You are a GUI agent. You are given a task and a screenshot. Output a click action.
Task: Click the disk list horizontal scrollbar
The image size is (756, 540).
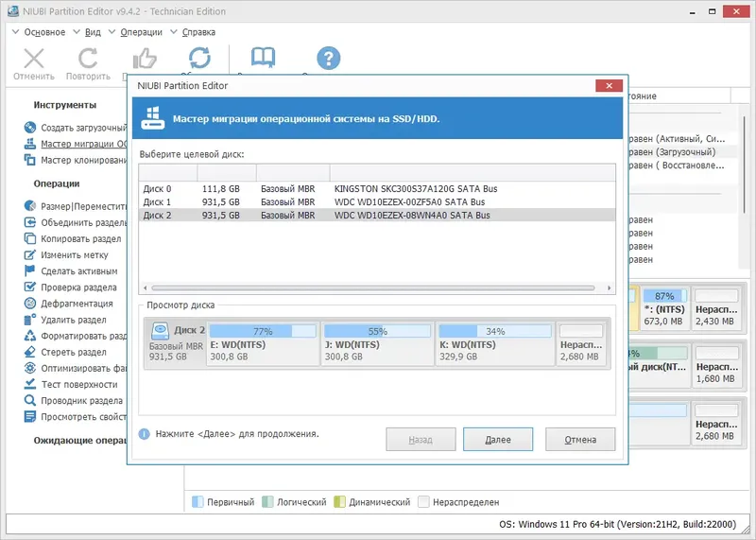tap(372, 288)
